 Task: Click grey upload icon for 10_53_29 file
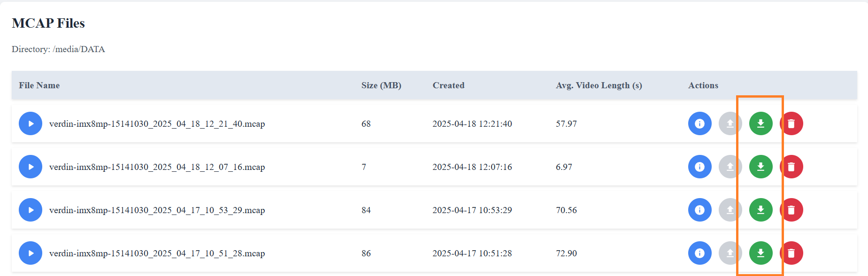730,210
